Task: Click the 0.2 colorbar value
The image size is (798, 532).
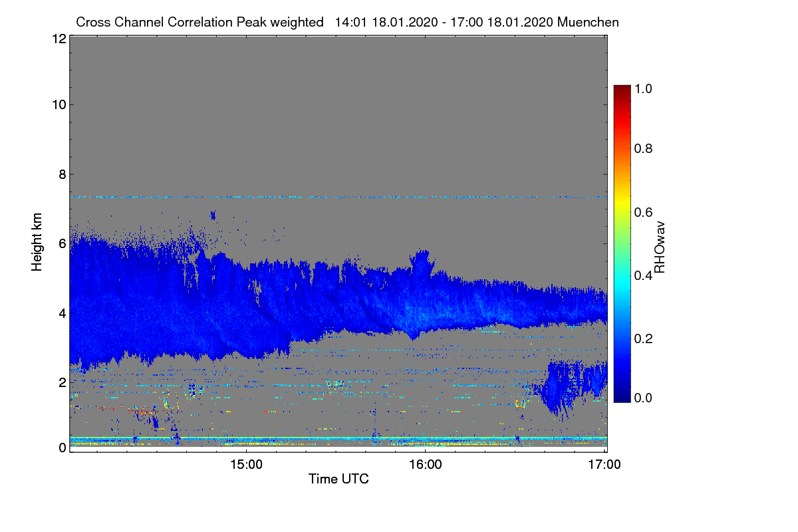Action: 644,338
